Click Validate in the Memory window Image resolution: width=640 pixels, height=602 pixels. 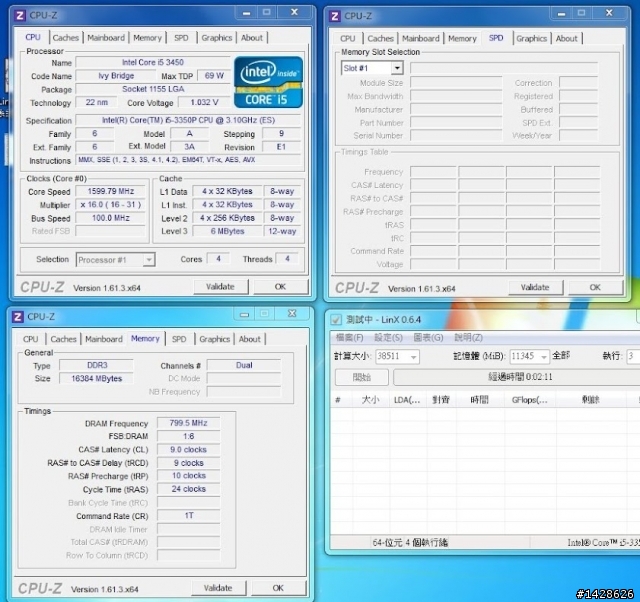pos(218,588)
